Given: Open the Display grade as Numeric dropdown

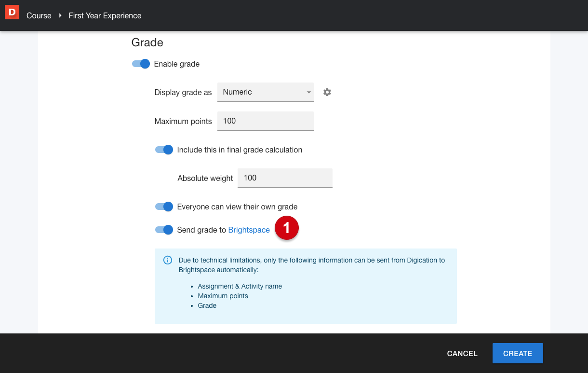Looking at the screenshot, I should click(266, 92).
